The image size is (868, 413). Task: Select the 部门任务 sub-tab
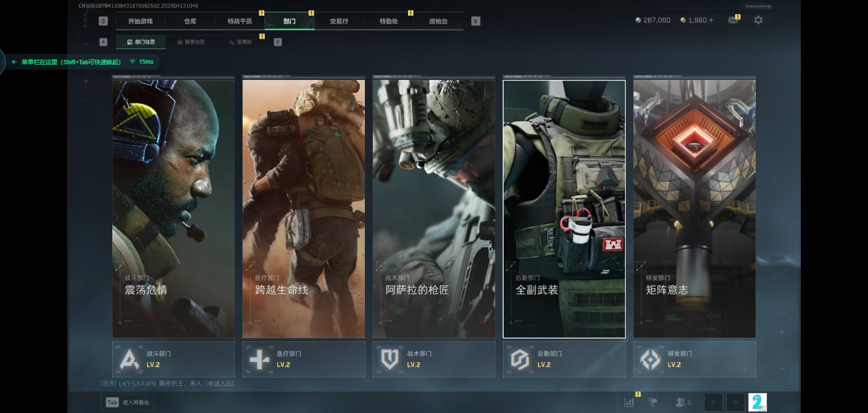click(x=141, y=42)
